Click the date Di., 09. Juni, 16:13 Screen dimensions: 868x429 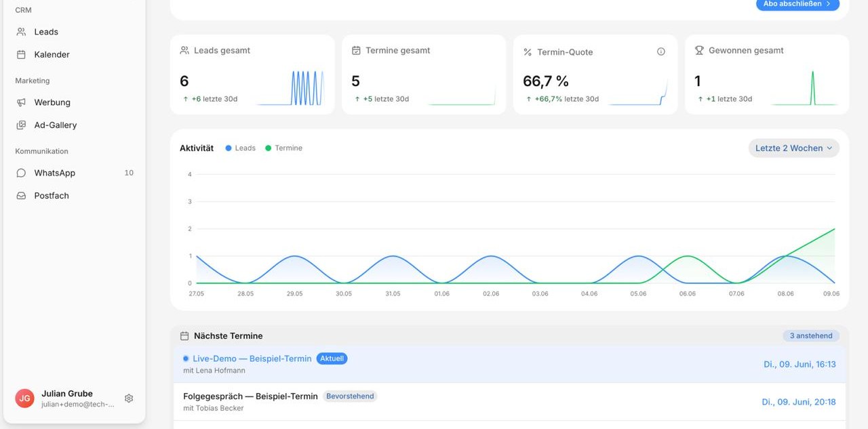tap(800, 364)
